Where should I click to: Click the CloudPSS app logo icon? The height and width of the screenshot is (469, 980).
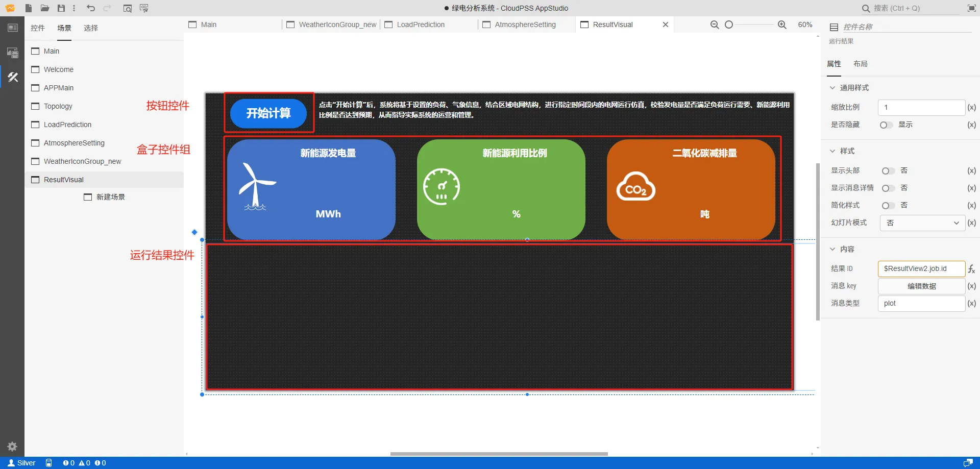pyautogui.click(x=10, y=8)
